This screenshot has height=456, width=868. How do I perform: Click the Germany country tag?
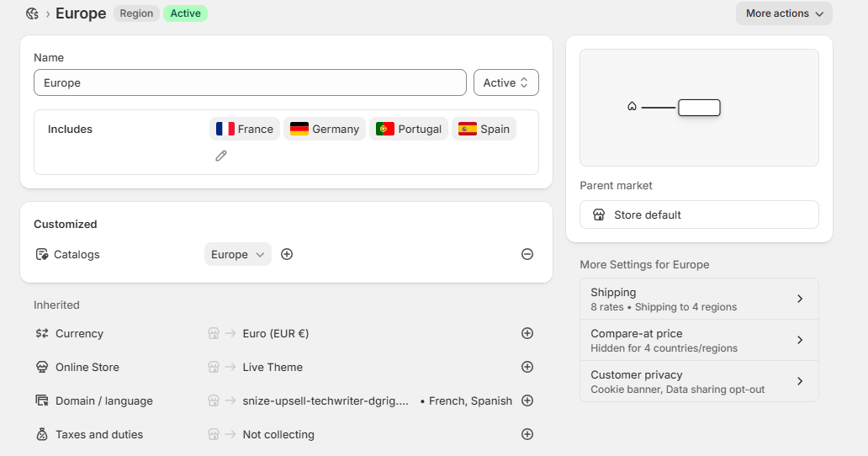(x=325, y=129)
